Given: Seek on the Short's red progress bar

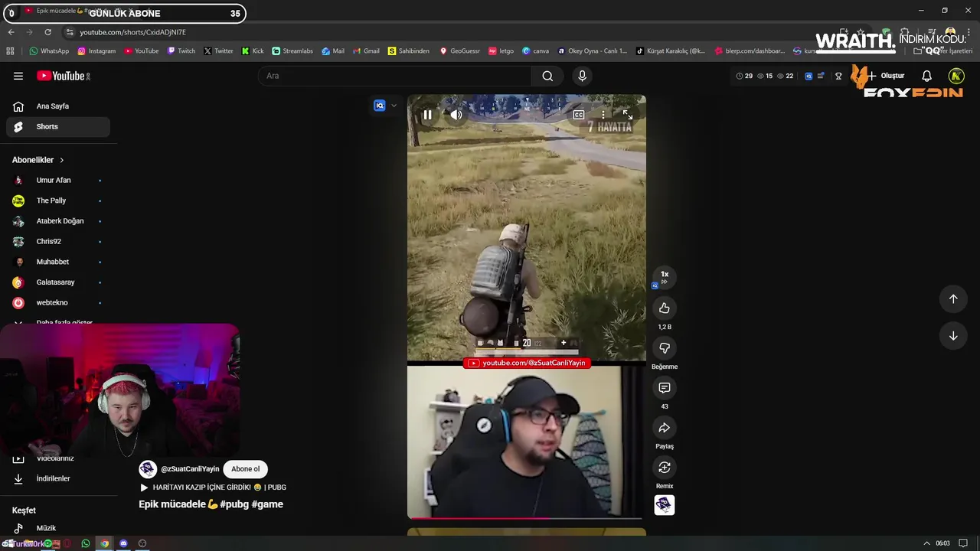Looking at the screenshot, I should (526, 518).
